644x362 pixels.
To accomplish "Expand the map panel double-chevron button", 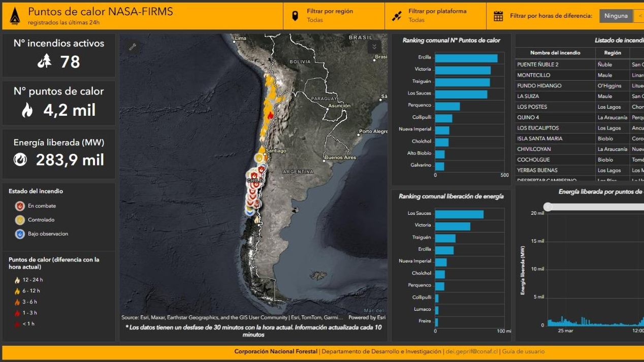I will (374, 47).
